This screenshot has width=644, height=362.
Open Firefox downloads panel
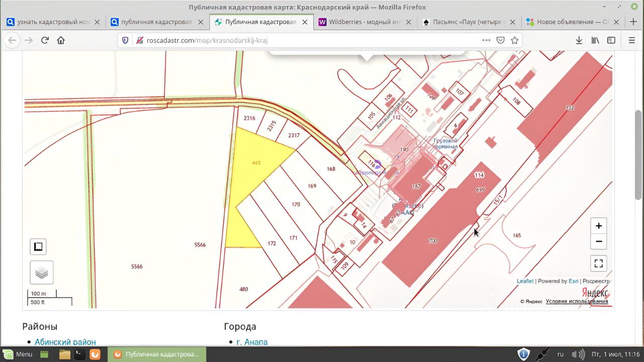point(579,40)
